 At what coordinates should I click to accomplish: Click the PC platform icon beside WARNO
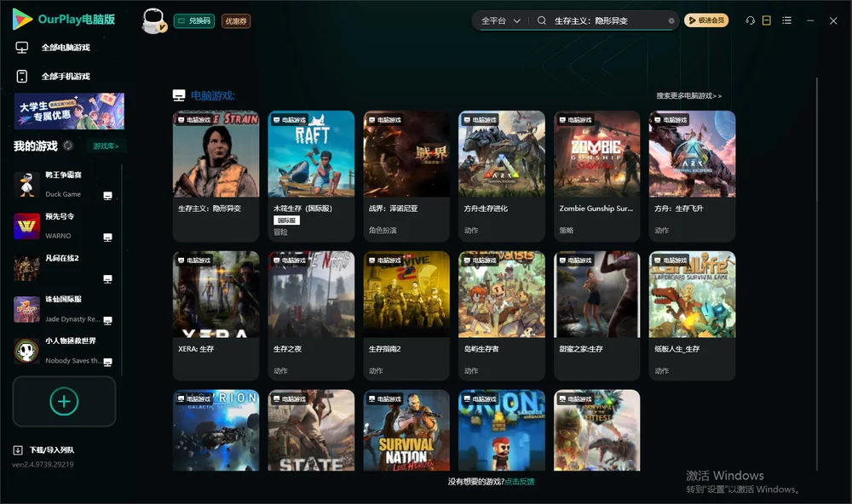(107, 238)
